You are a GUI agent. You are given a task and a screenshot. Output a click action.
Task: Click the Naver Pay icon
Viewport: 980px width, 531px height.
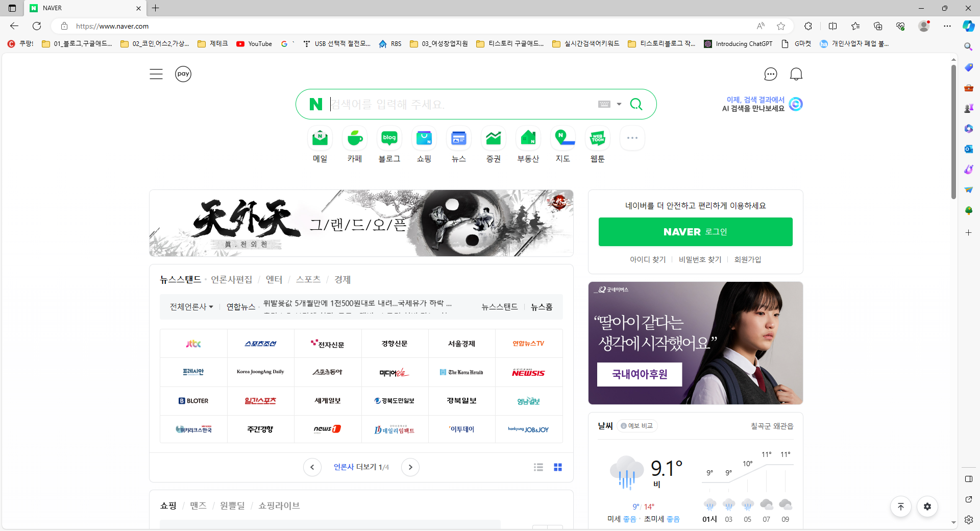(183, 74)
